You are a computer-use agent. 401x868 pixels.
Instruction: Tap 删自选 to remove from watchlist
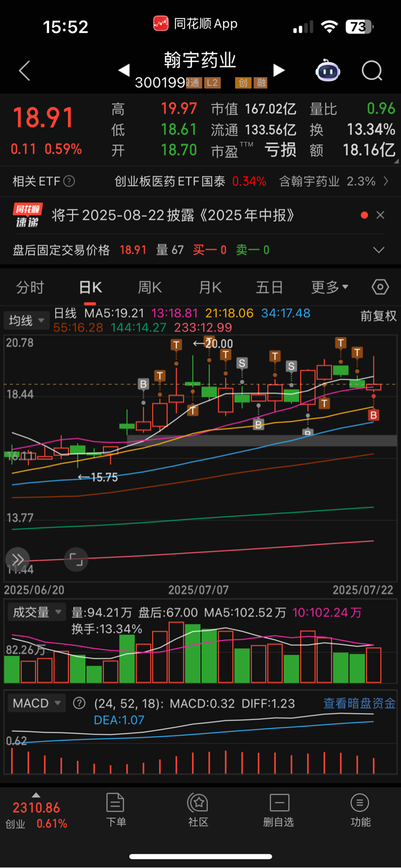pos(279,810)
